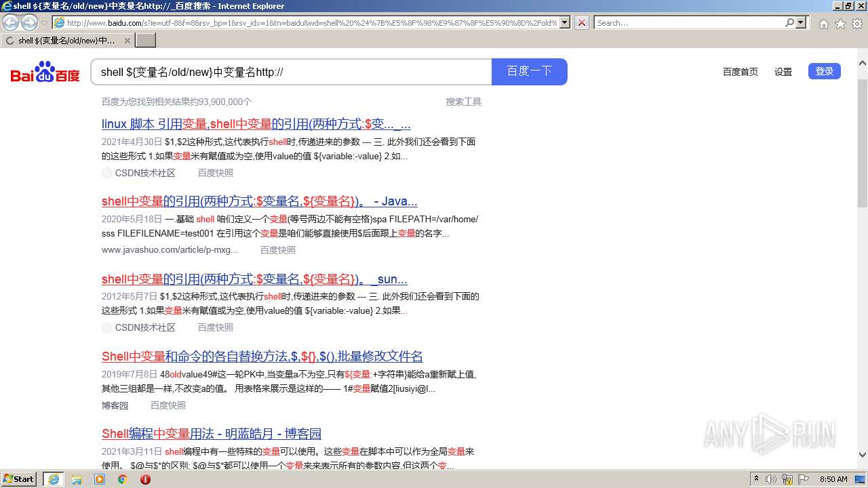Select the shell search results tab
Image resolution: width=868 pixels, height=488 pixels.
tap(67, 41)
